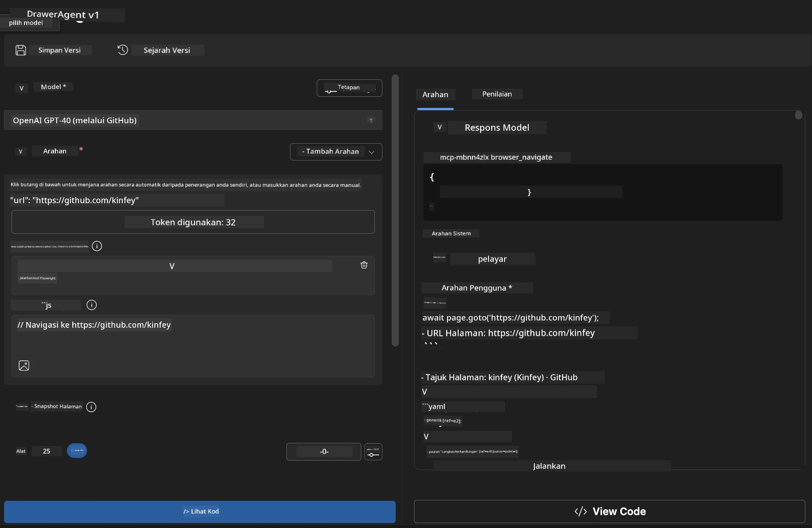Click the left panel vertical scrollbar
Image resolution: width=812 pixels, height=528 pixels.
(x=395, y=210)
